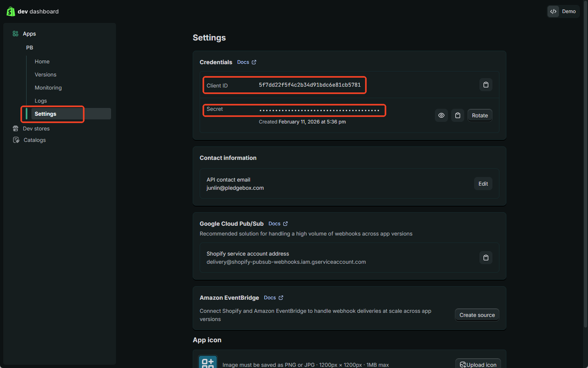
Task: Create an Amazon EventBridge source
Action: (477, 315)
